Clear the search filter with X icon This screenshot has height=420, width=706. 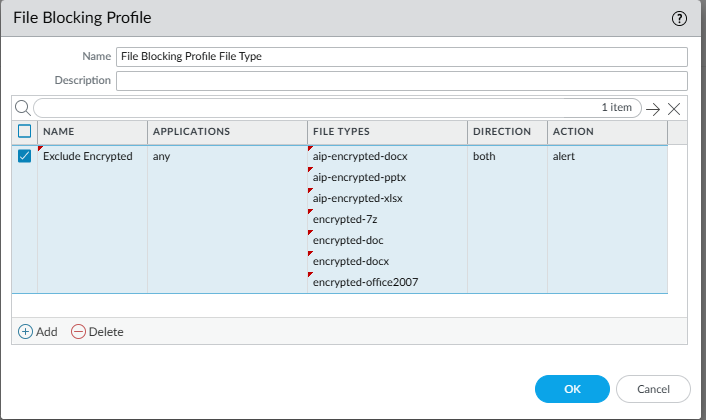tap(674, 109)
